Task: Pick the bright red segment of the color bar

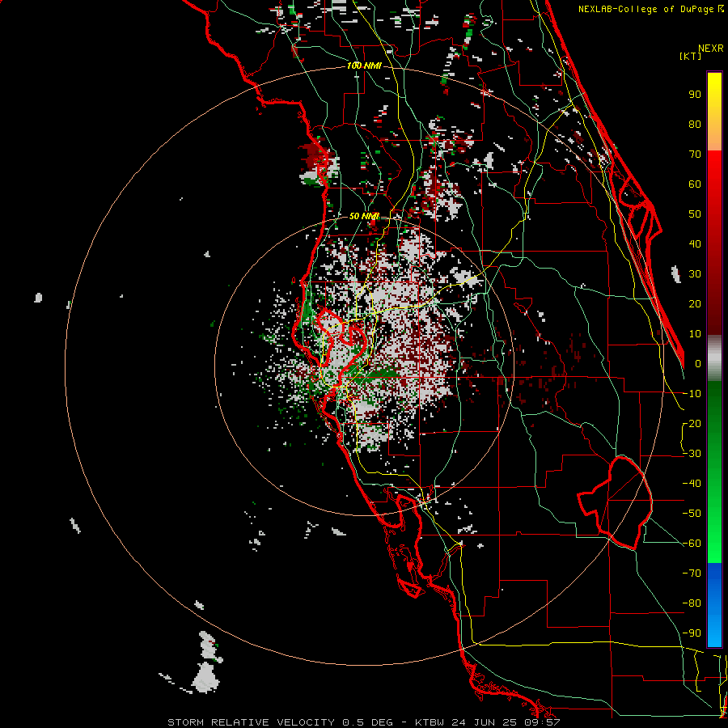Action: click(x=714, y=167)
